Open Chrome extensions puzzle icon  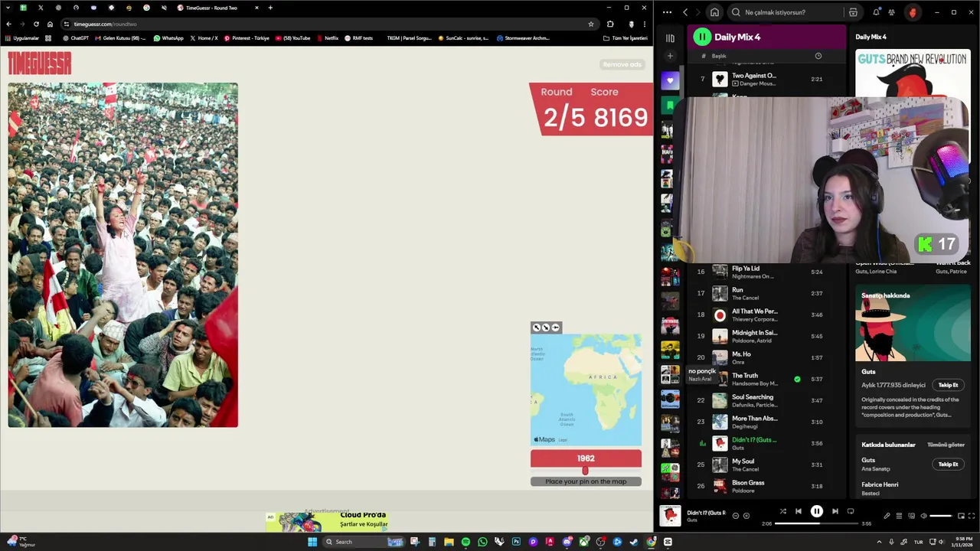click(x=610, y=24)
